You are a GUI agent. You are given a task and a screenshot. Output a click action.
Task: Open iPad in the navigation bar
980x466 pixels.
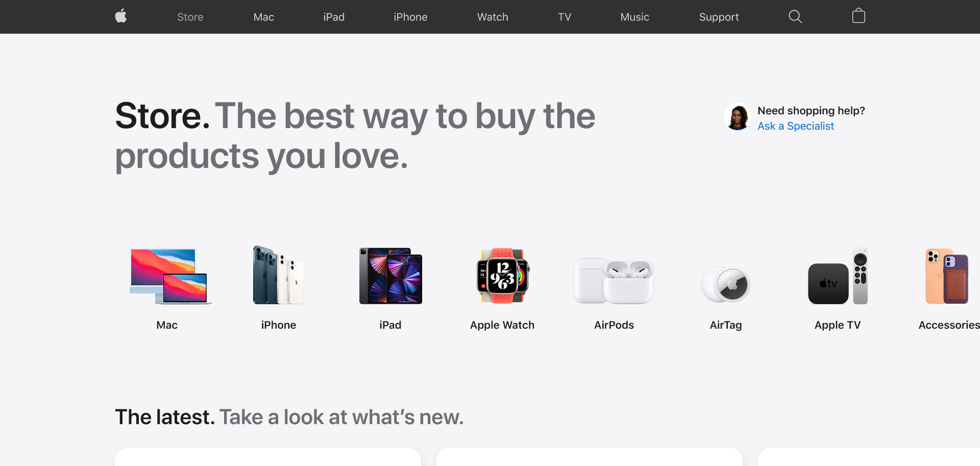(334, 17)
